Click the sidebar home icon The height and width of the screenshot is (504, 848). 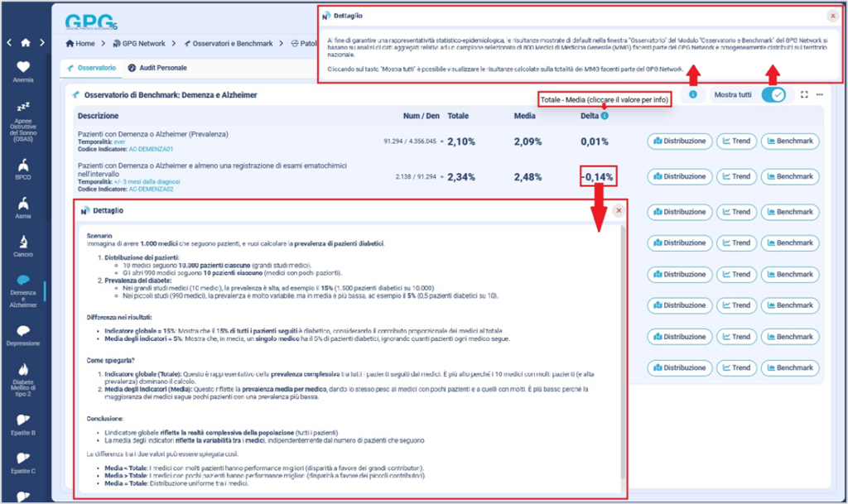click(x=25, y=42)
